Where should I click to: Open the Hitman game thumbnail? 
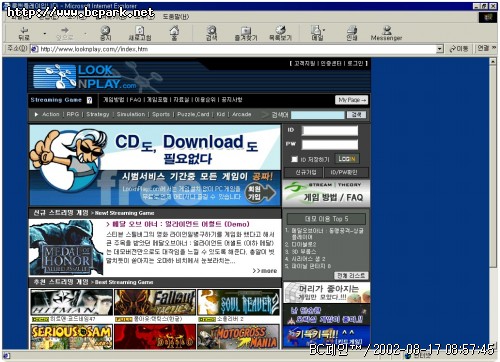[72, 302]
